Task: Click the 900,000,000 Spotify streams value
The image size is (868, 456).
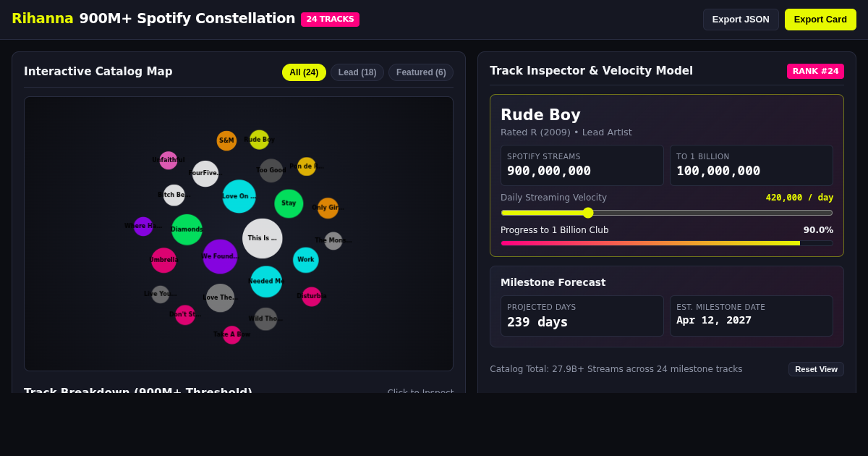Action: 549,171
